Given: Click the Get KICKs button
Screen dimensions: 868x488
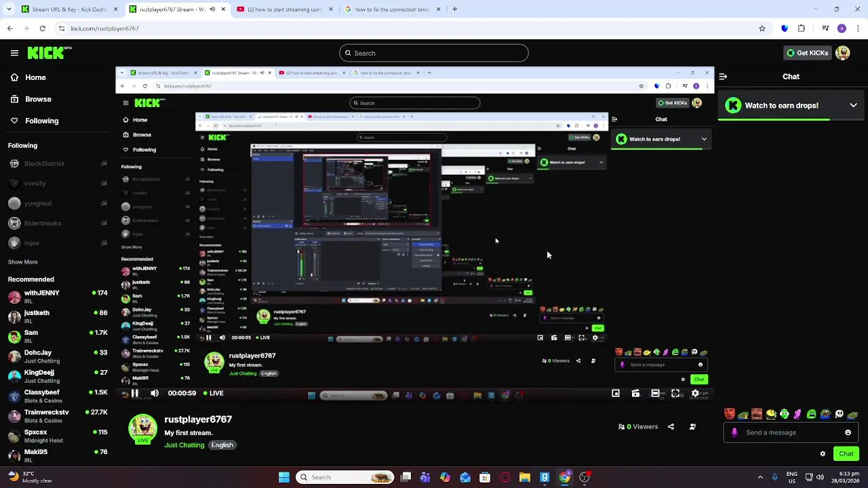Looking at the screenshot, I should click(806, 53).
